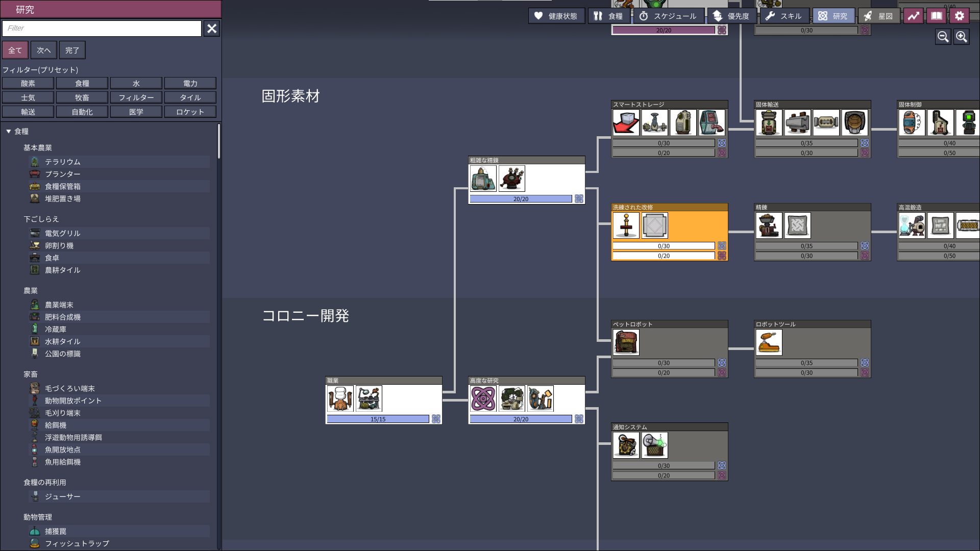Open the reports graph icon
Image resolution: width=980 pixels, height=551 pixels.
click(x=914, y=16)
